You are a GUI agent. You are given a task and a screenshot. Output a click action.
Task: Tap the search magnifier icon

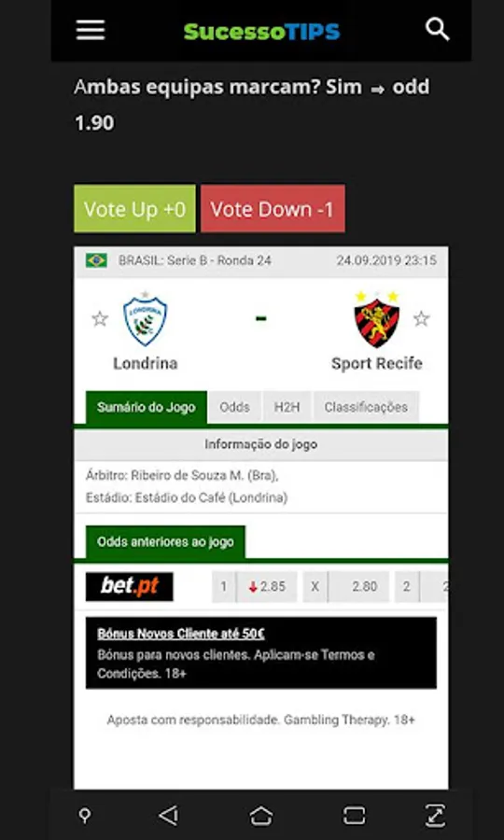click(x=437, y=30)
